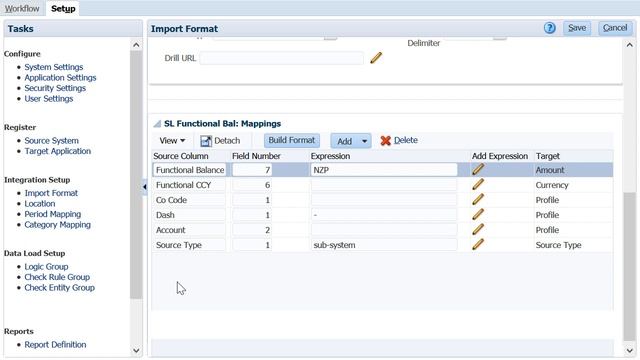Open the Add dropdown arrow
Image resolution: width=640 pixels, height=360 pixels.
point(364,141)
